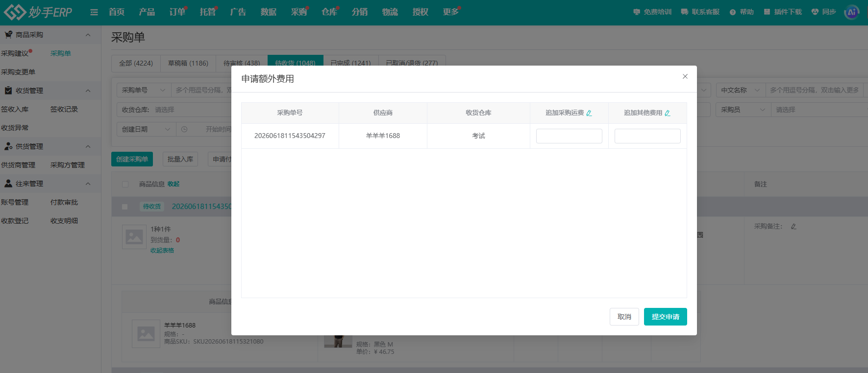Open 订单 menu in top navigation

pyautogui.click(x=177, y=12)
